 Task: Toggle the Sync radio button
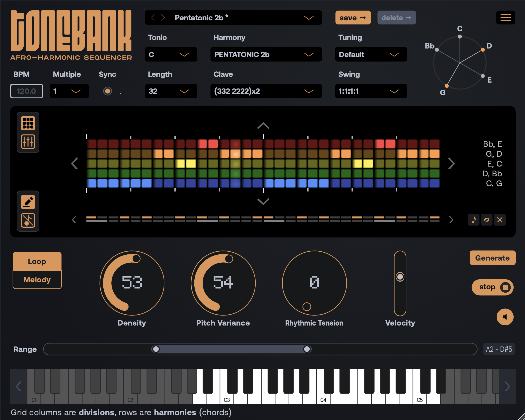[108, 91]
